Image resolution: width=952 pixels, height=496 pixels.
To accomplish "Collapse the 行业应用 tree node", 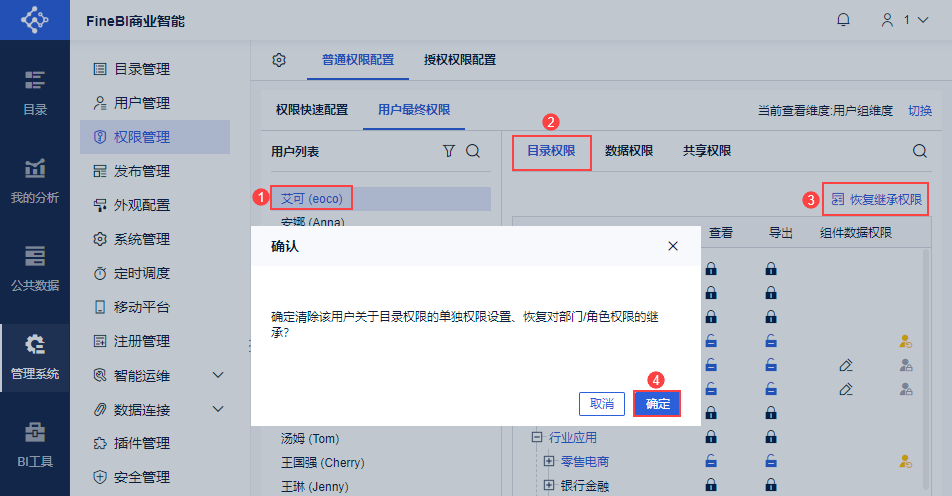I will coord(537,437).
